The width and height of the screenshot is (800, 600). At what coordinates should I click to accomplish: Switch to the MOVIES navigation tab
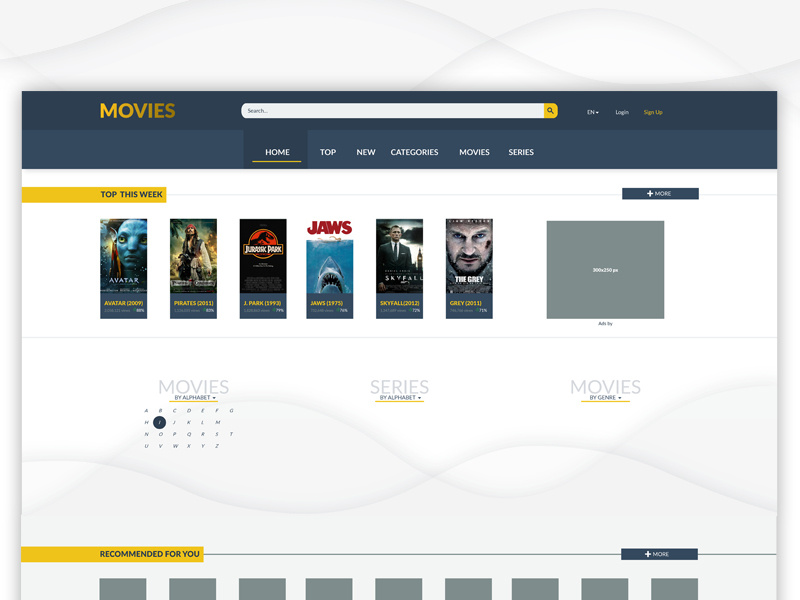coord(474,152)
